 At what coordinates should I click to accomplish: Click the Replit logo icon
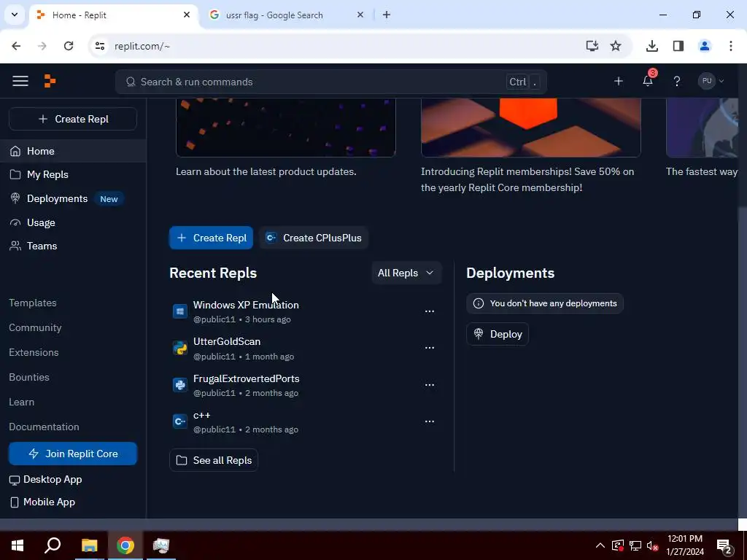(x=50, y=81)
